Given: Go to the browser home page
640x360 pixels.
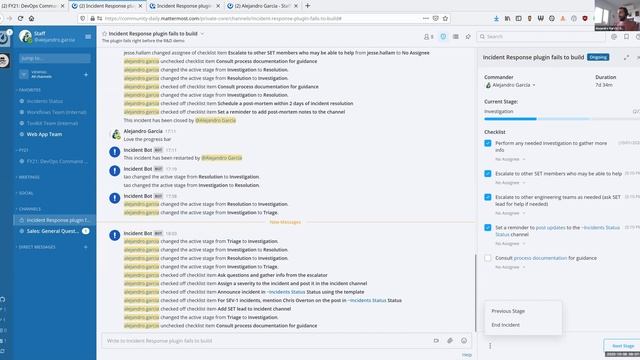Looking at the screenshot, I should click(x=31, y=18).
